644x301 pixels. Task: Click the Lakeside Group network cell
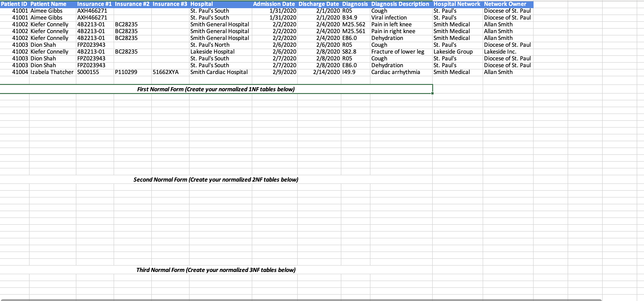click(453, 52)
